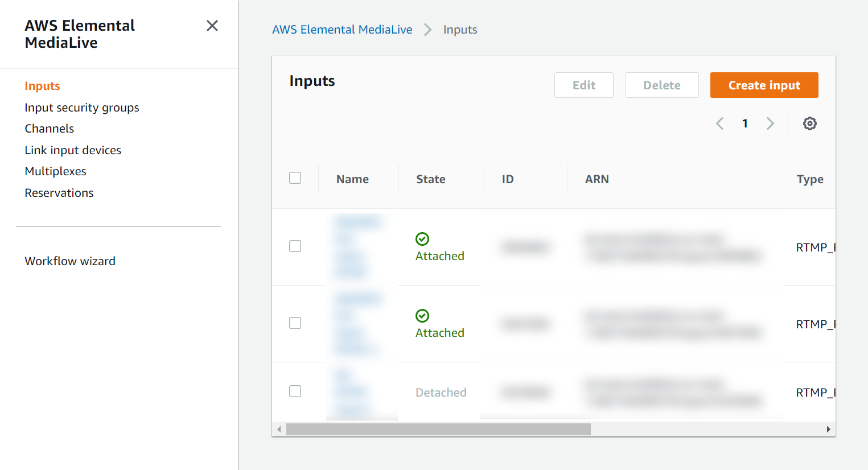The height and width of the screenshot is (470, 868).
Task: Open table preferences gear icon
Action: 809,123
